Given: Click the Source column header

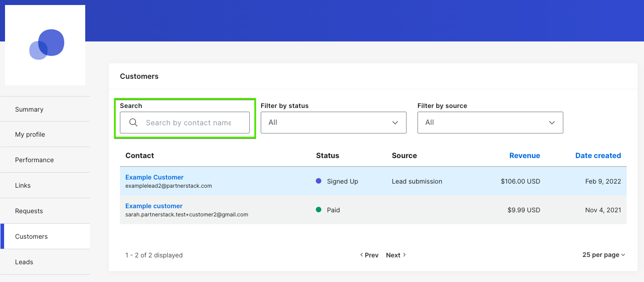Looking at the screenshot, I should (404, 155).
